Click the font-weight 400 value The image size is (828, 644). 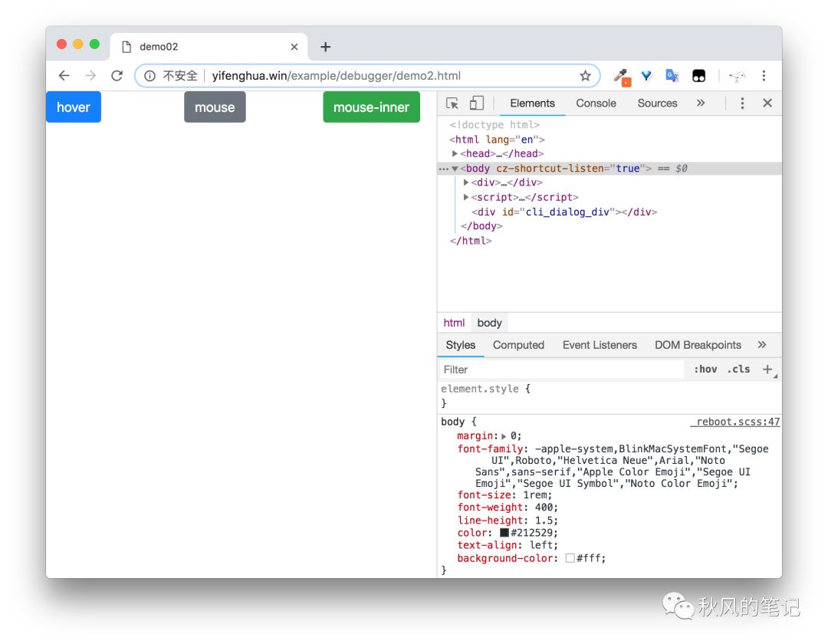tap(544, 508)
